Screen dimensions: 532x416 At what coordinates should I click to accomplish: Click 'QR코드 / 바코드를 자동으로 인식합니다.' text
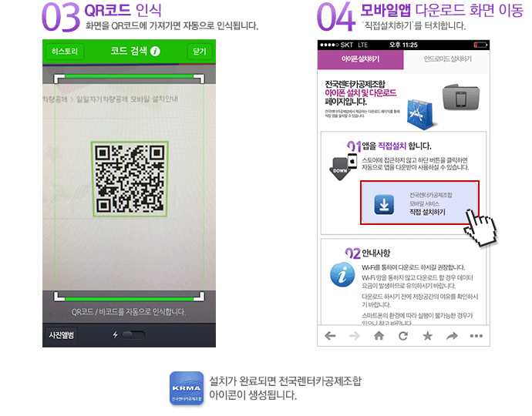point(129,312)
